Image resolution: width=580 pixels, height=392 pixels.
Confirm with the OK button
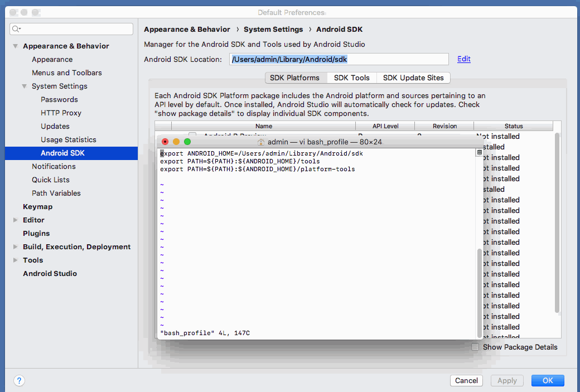[548, 380]
